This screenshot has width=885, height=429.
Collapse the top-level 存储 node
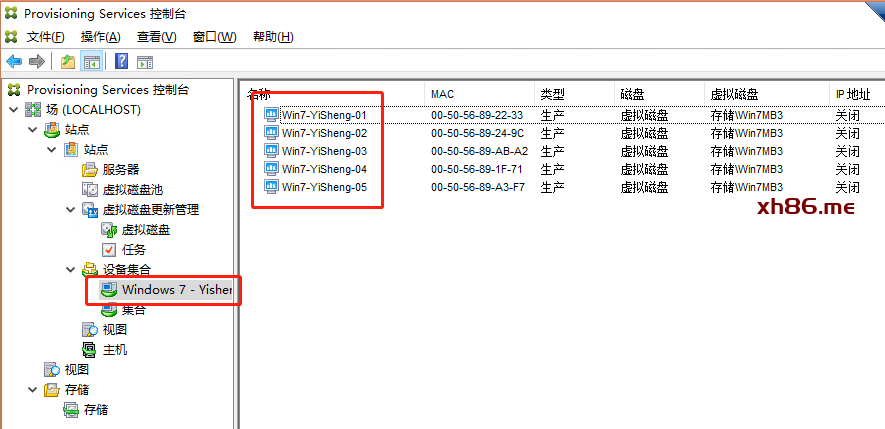(31, 390)
